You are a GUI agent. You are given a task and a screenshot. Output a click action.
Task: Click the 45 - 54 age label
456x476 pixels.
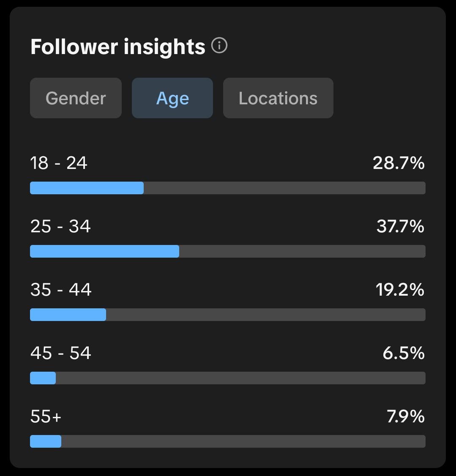click(61, 353)
